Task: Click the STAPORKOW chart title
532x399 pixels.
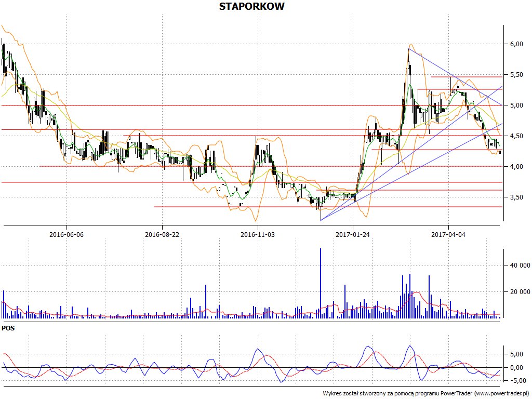Action: pos(251,6)
